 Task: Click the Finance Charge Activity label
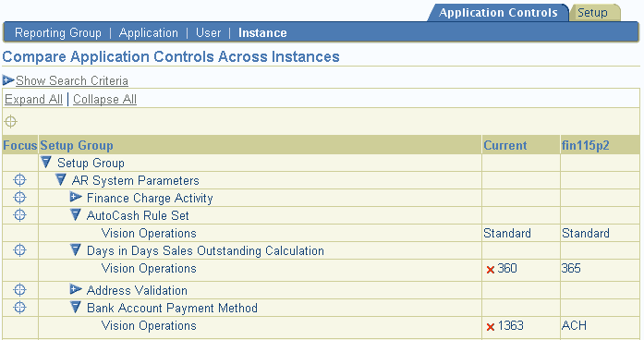tap(150, 199)
